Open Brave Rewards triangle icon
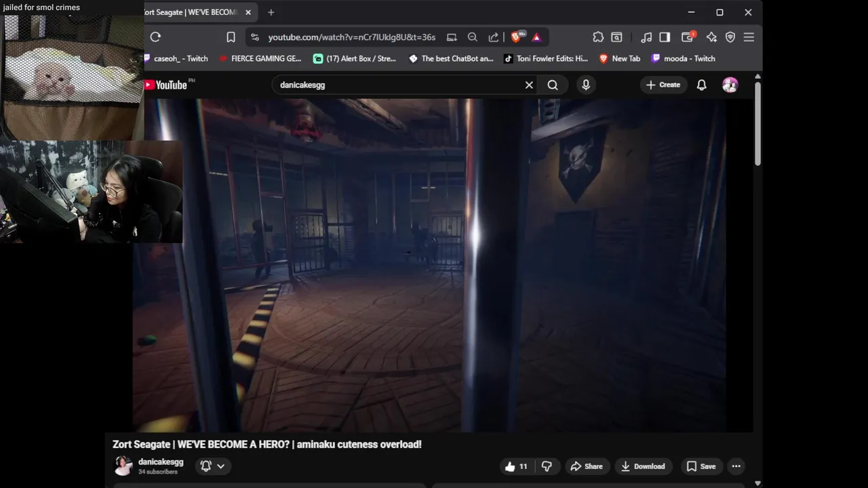This screenshot has width=868, height=488. point(536,37)
